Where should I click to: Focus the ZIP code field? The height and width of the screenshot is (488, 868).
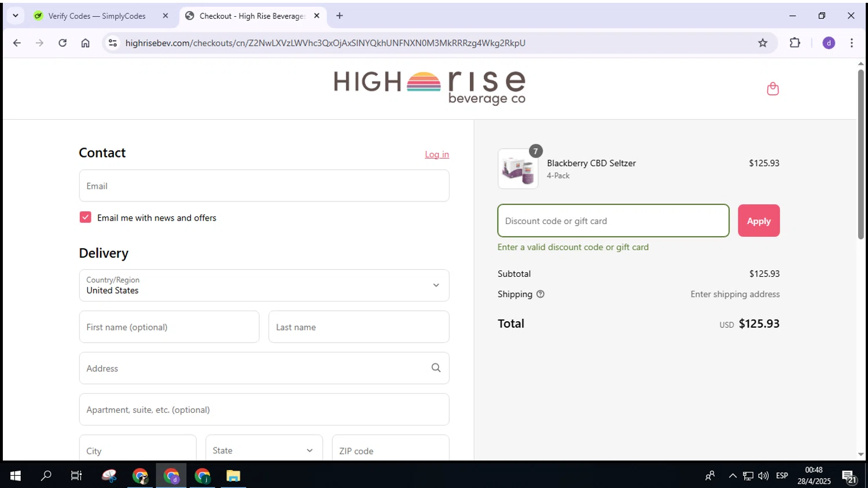click(x=391, y=450)
